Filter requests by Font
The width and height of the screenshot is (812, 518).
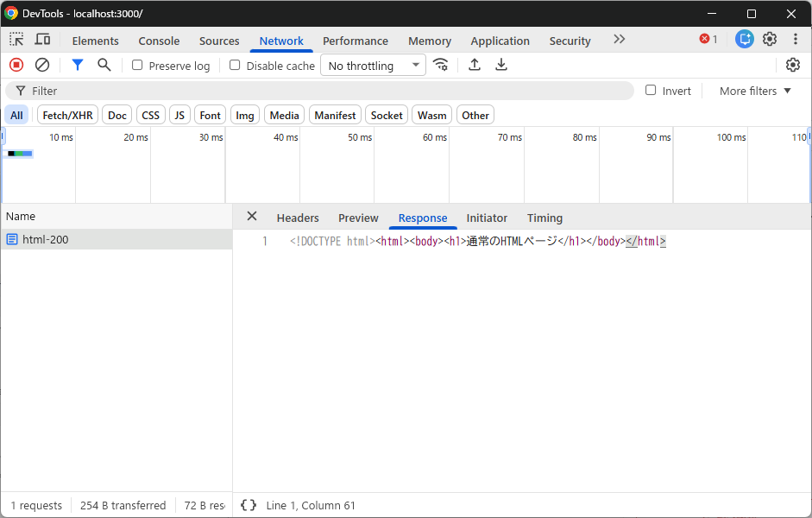(x=211, y=115)
